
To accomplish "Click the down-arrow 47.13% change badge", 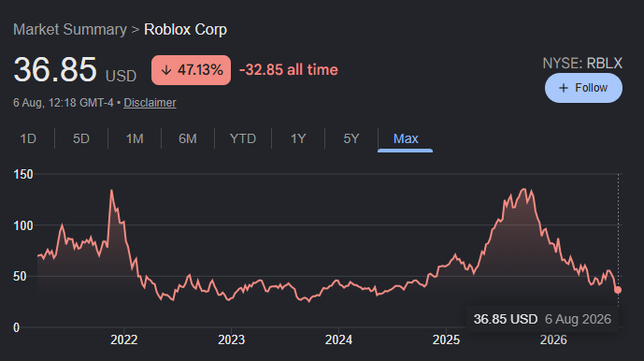I will coord(191,70).
